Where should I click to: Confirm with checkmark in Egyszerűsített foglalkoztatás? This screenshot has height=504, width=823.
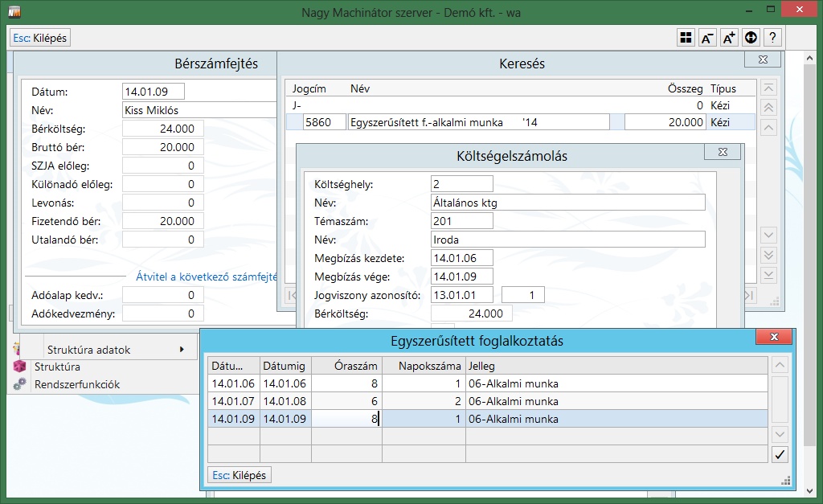coord(780,455)
